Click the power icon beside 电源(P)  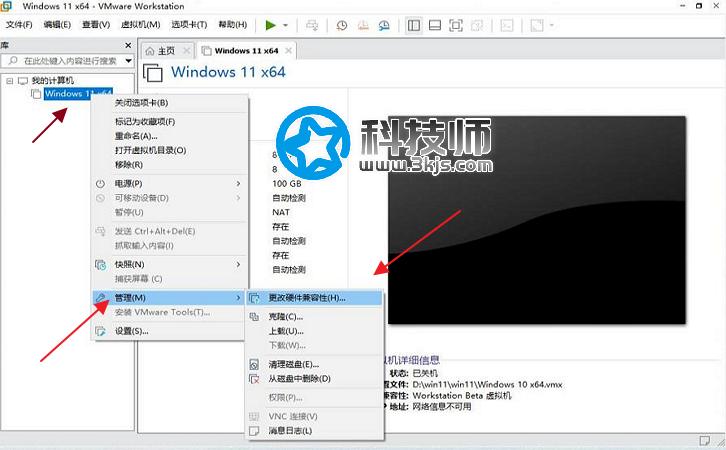(100, 184)
